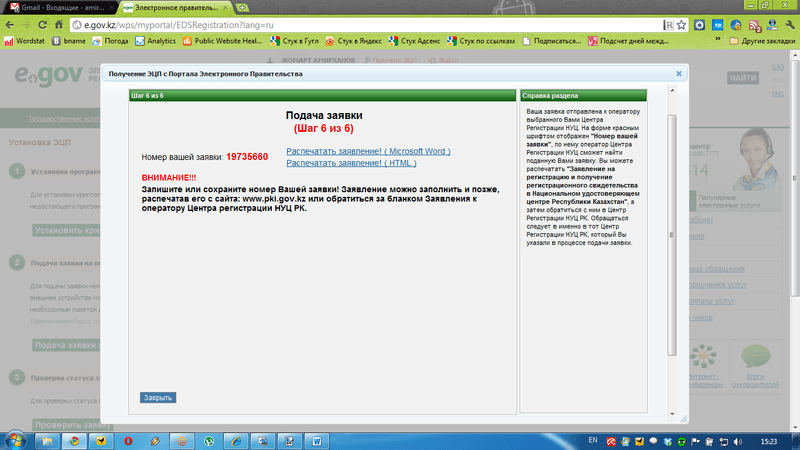Click the dialog's down scroll arrow
Image resolution: width=800 pixels, height=450 pixels.
pyautogui.click(x=672, y=414)
